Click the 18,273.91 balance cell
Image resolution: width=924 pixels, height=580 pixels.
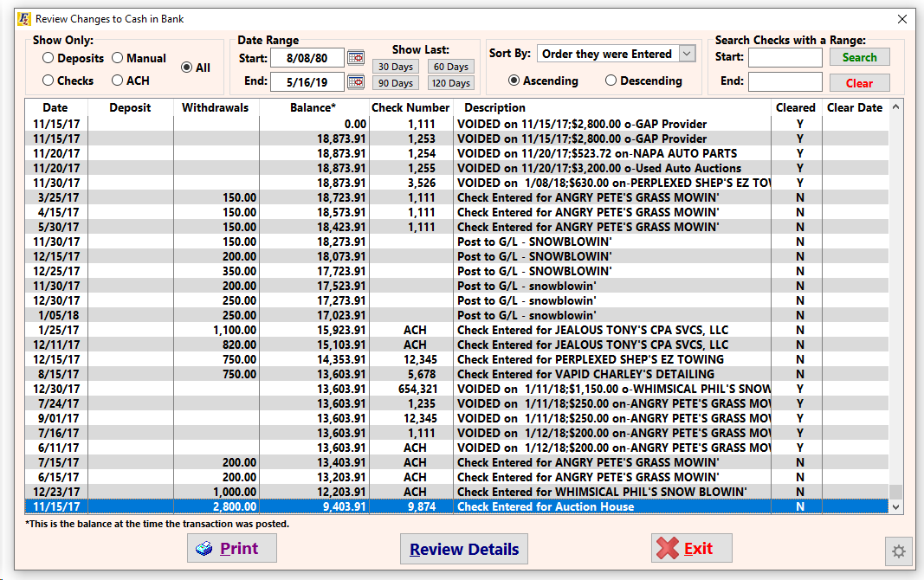coord(341,242)
